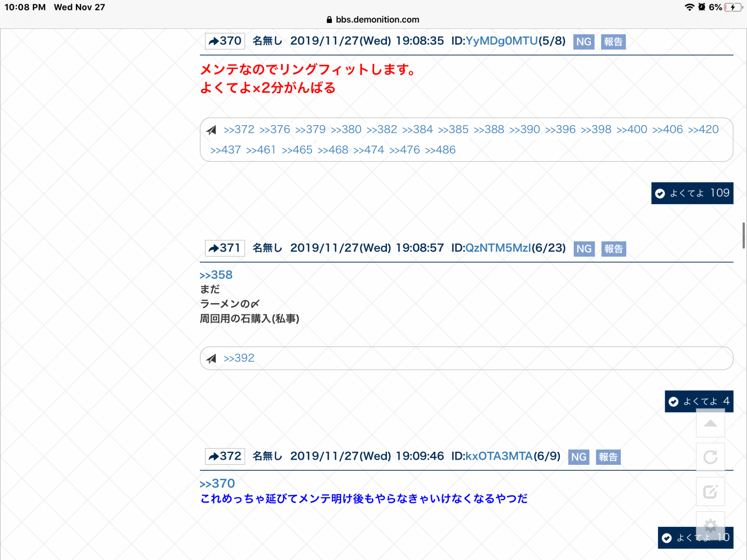Toggle よくてよ 109 like button
This screenshot has height=560, width=747.
[x=692, y=193]
